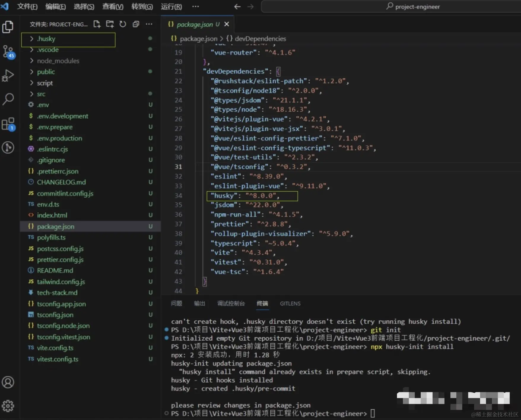Switch to the 问题 (Problems) panel tab
Screen dimensions: 521x420
pyautogui.click(x=177, y=303)
